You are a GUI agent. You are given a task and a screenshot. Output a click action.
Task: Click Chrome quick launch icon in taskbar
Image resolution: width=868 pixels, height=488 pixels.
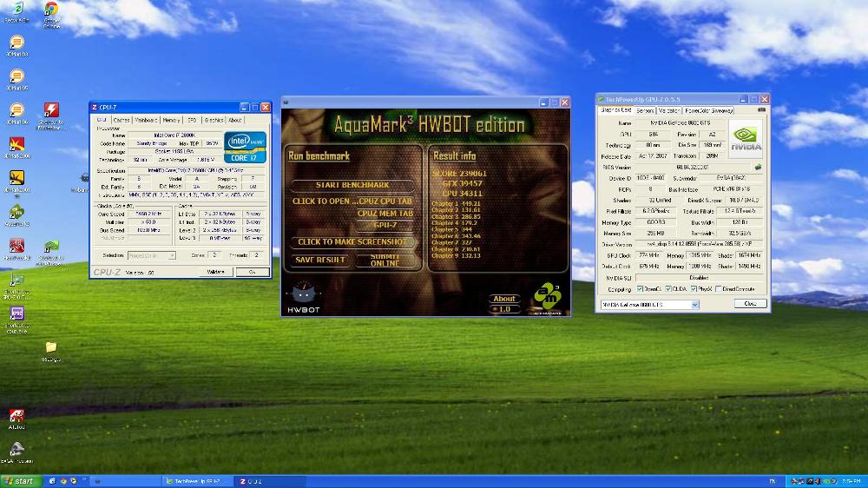[63, 481]
